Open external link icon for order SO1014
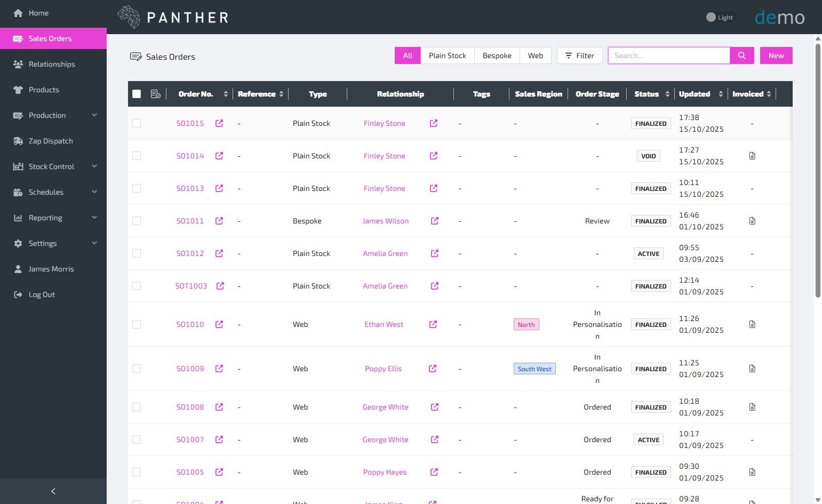Viewport: 822px width, 504px height. click(x=219, y=156)
